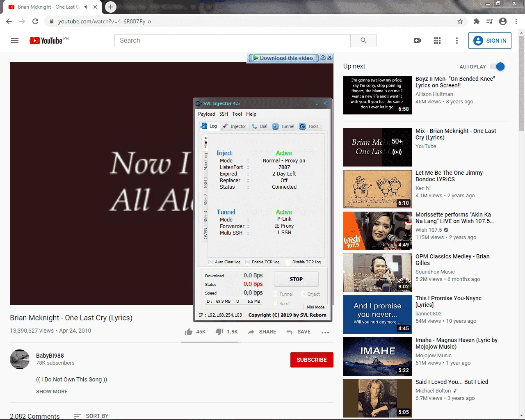Click the help icon on download bar
Viewport: 525px width, 420px height.
tap(323, 58)
